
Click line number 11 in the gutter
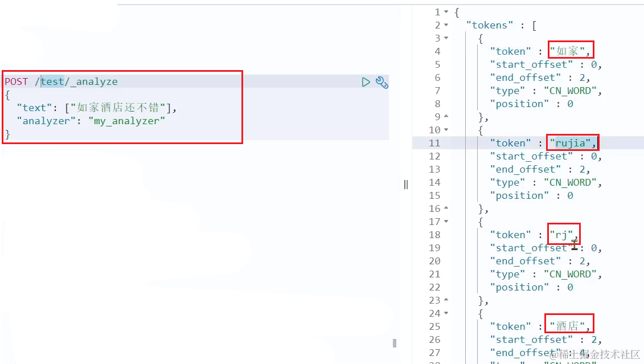434,143
